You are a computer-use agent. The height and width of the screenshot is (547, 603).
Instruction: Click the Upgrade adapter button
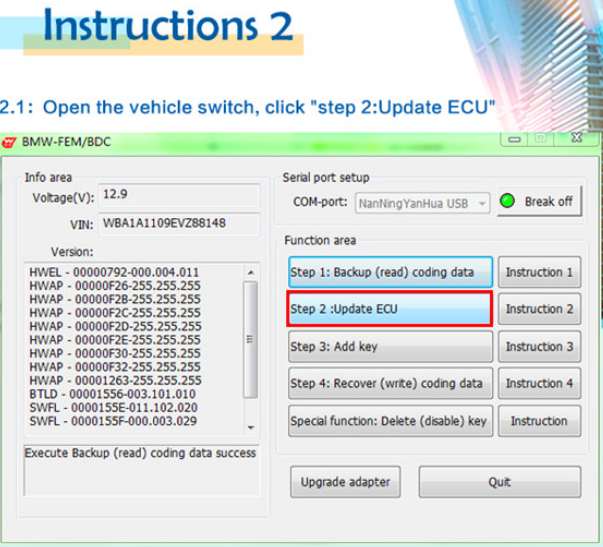(x=345, y=482)
